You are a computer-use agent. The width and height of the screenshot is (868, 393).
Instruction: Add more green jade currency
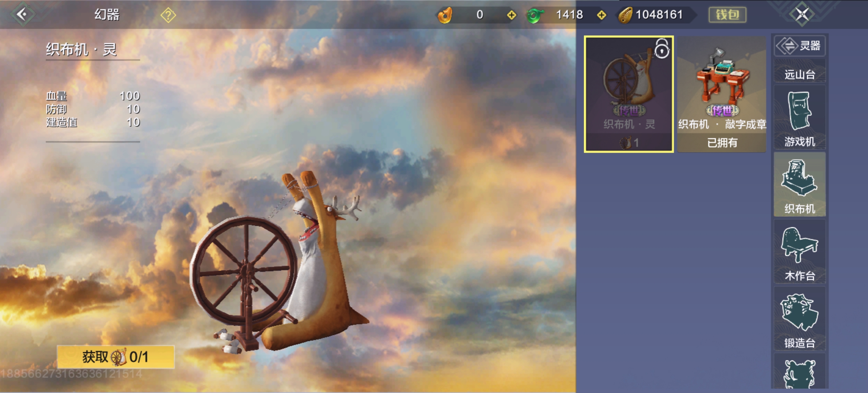click(x=602, y=15)
